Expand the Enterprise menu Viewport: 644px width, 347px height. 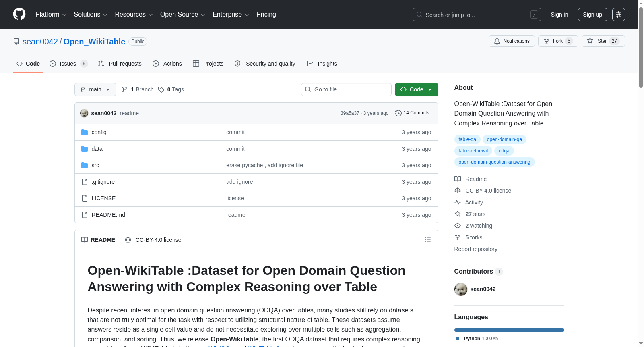pyautogui.click(x=231, y=15)
